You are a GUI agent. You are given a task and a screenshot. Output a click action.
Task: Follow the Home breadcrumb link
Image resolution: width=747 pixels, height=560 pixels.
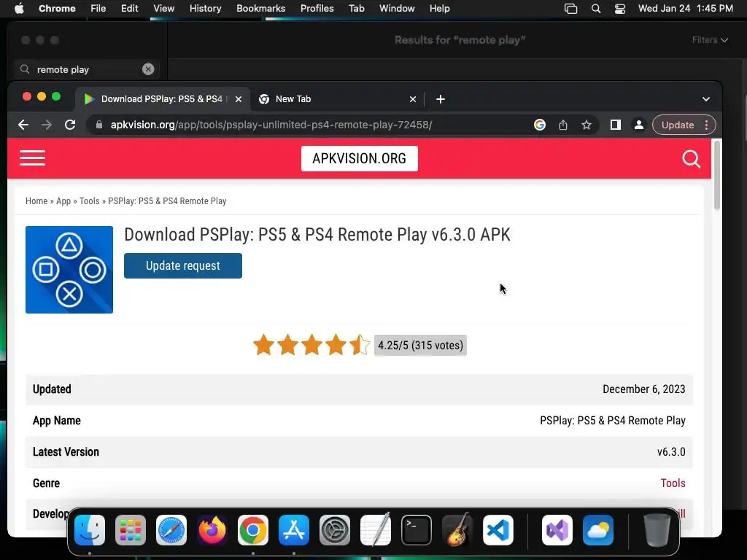36,201
